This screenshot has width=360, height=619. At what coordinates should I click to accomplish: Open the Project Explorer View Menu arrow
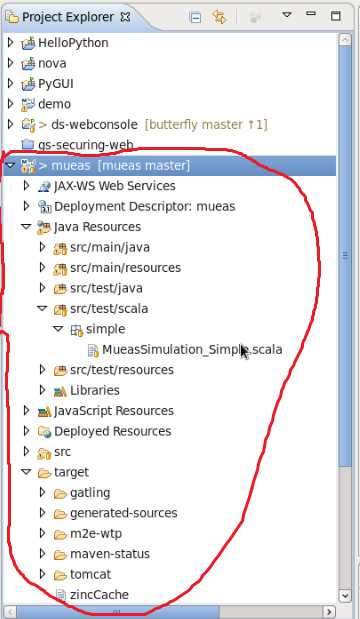[287, 15]
